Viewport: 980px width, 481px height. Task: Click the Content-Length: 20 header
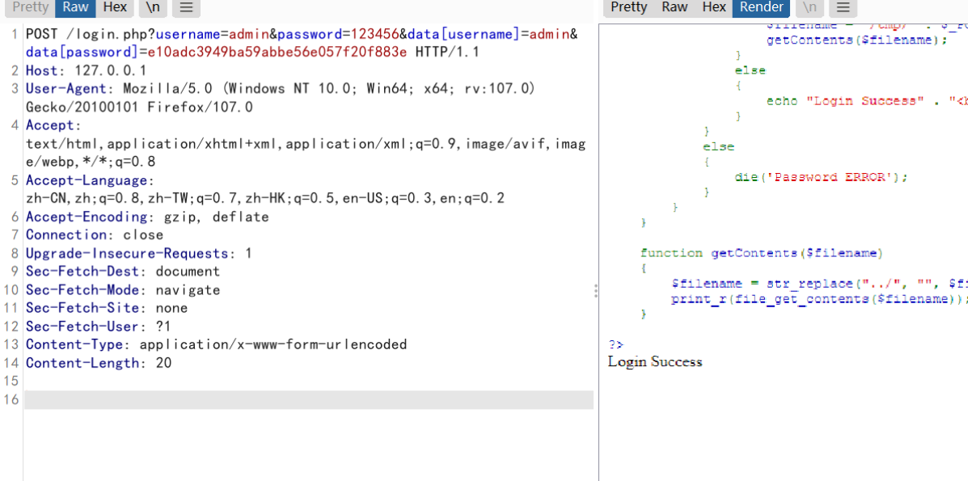pos(98,363)
